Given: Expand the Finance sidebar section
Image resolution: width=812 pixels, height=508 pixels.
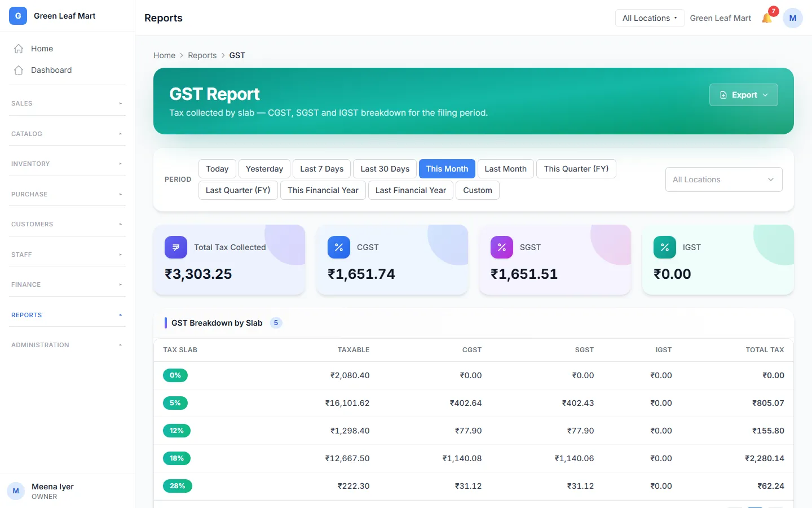Looking at the screenshot, I should coord(67,284).
